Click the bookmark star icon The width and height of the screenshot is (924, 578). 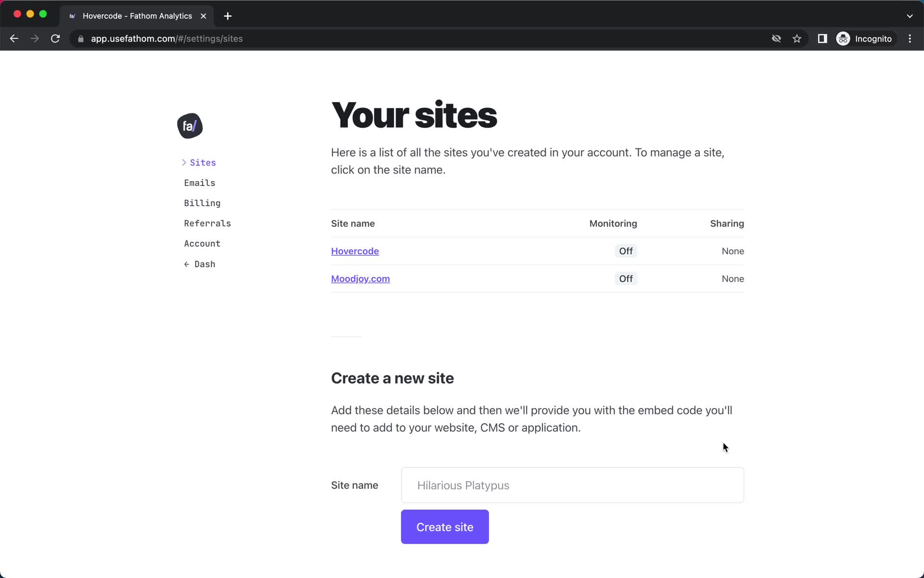796,39
